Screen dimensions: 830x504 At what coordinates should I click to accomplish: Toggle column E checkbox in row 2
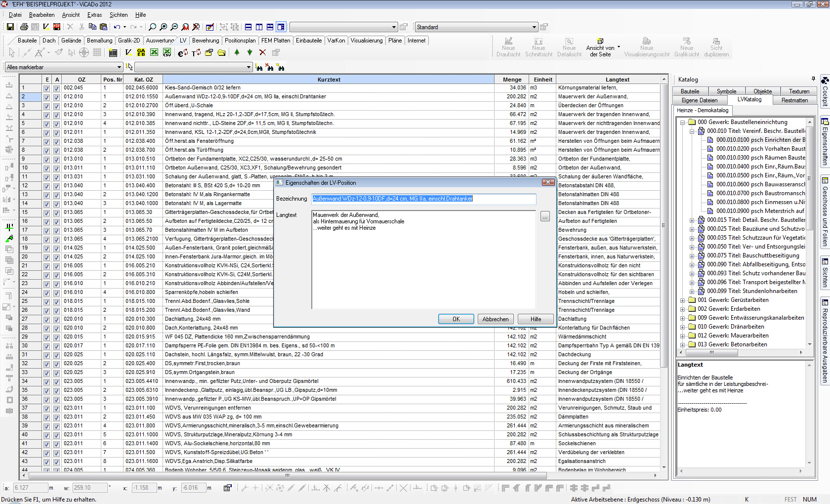(46, 97)
